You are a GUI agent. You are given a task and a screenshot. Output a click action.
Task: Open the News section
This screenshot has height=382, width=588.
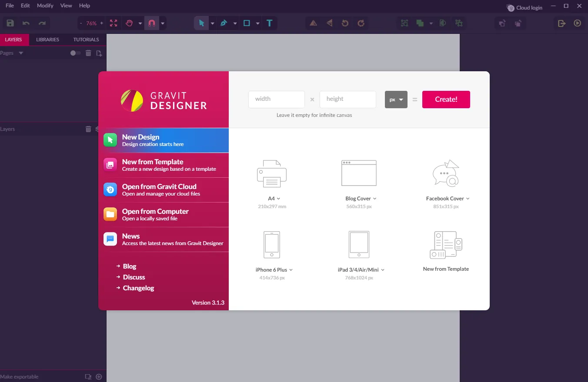tap(164, 239)
